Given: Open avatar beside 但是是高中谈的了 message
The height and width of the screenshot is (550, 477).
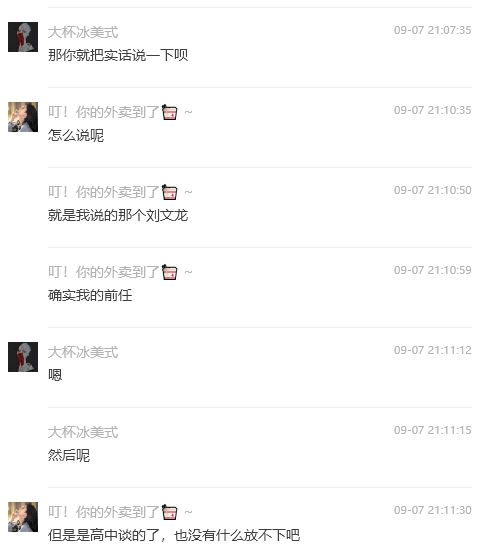Looking at the screenshot, I should [x=23, y=517].
